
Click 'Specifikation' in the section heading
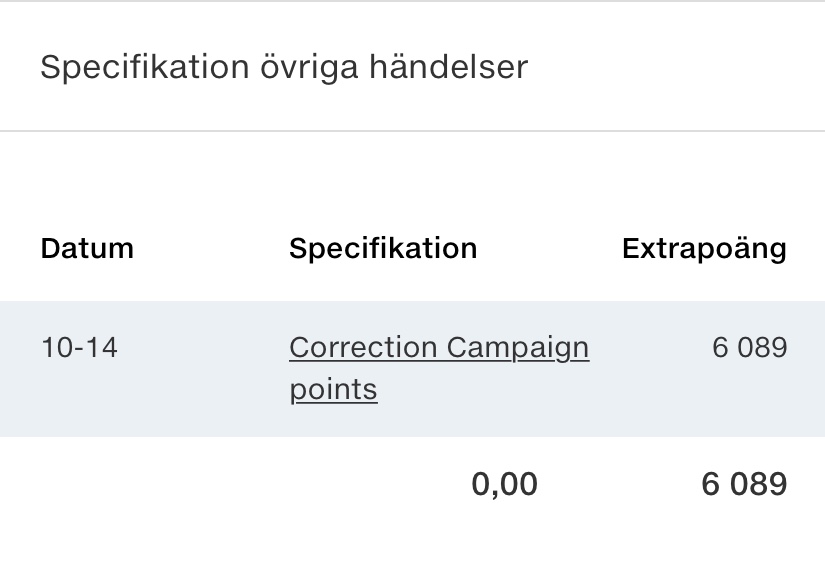coord(144,68)
